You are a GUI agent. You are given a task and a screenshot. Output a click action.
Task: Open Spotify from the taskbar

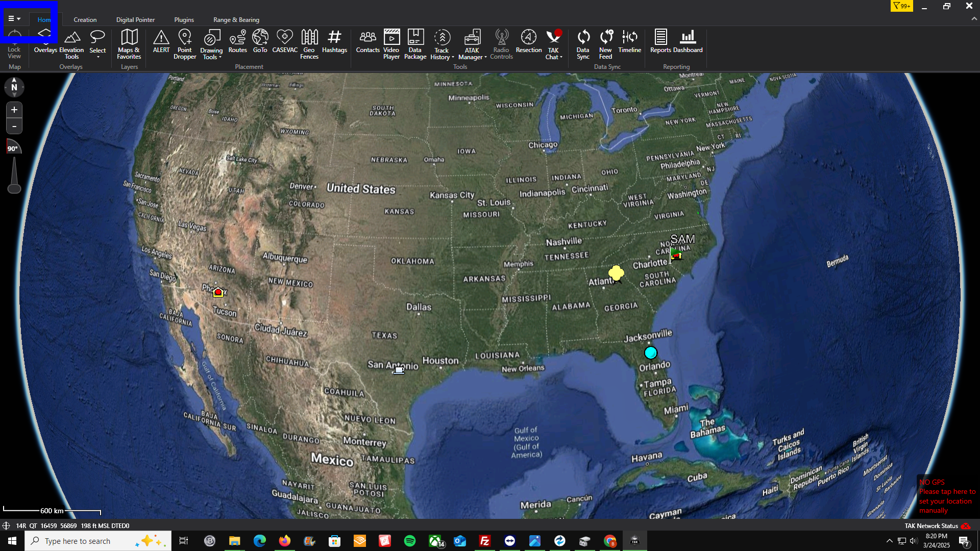(x=410, y=541)
